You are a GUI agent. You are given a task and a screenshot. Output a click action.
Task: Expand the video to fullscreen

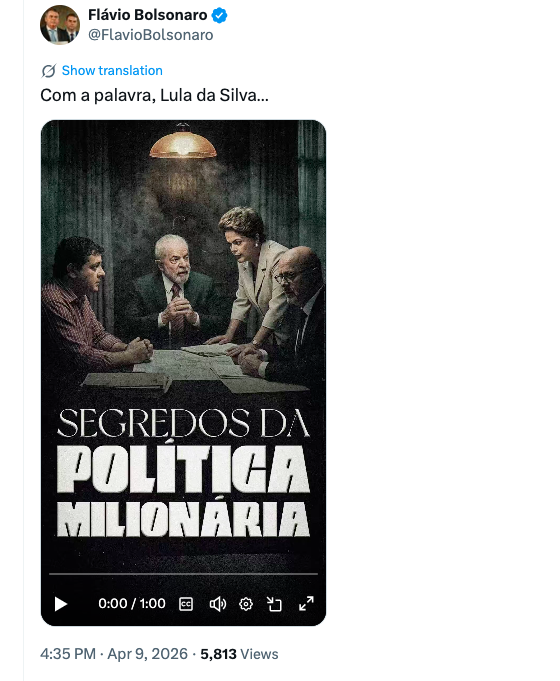click(x=306, y=603)
